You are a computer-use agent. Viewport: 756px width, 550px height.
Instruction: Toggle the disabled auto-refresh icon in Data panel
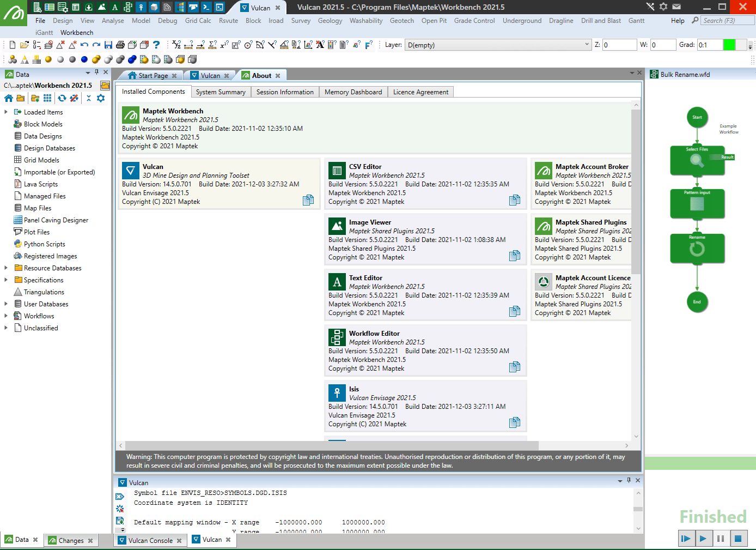click(74, 98)
